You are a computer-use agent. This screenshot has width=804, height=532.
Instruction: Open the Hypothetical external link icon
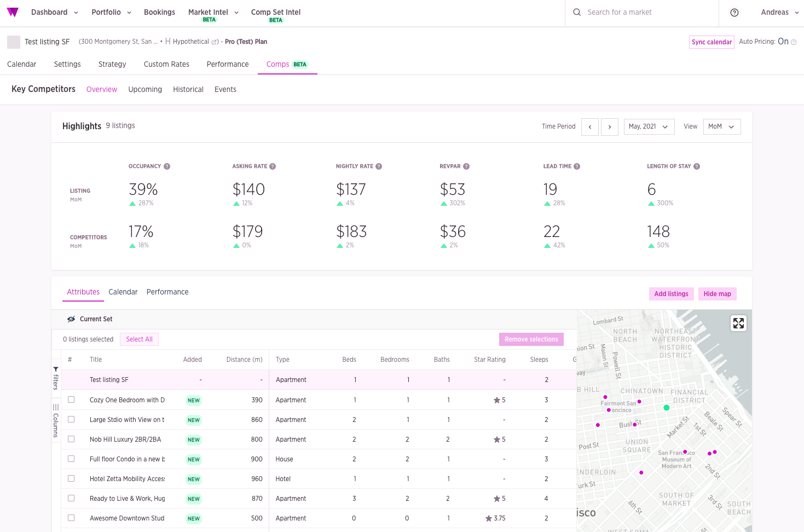(215, 42)
